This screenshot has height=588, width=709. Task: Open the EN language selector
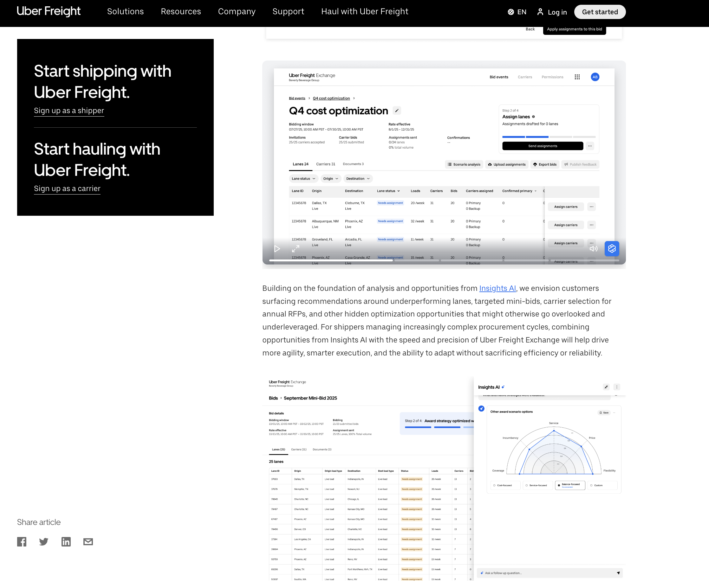click(517, 12)
